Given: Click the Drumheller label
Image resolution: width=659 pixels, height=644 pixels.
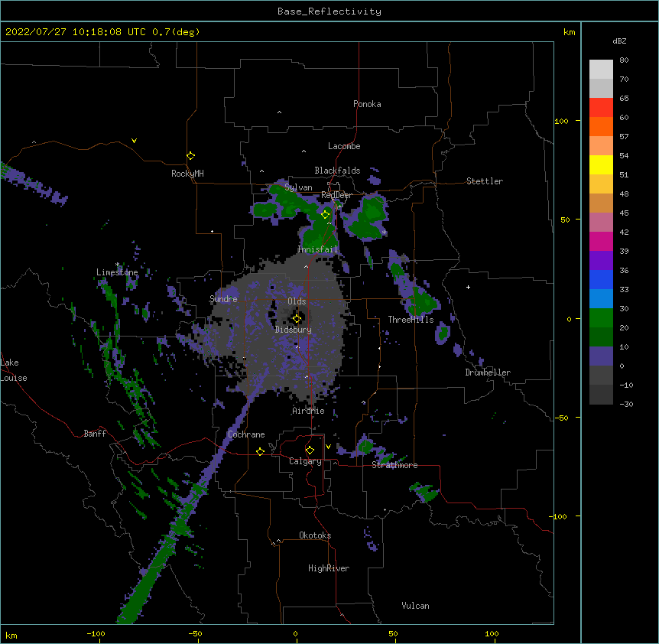Looking at the screenshot, I should tap(488, 372).
